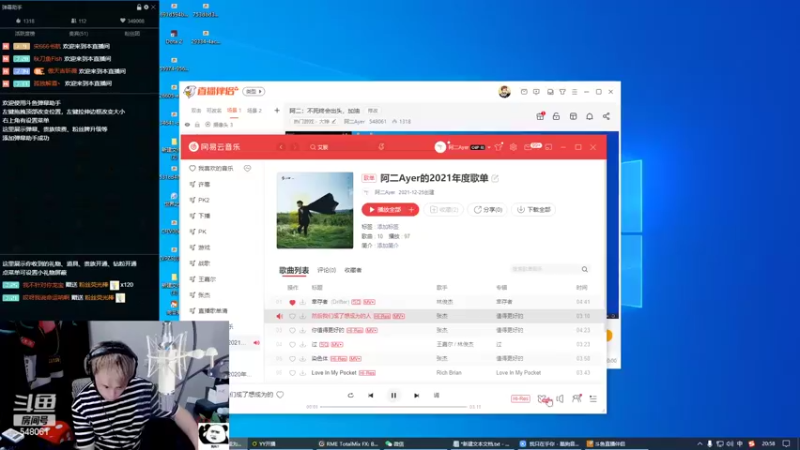Image resolution: width=800 pixels, height=450 pixels.
Task: Go to the previous track
Action: 371,395
